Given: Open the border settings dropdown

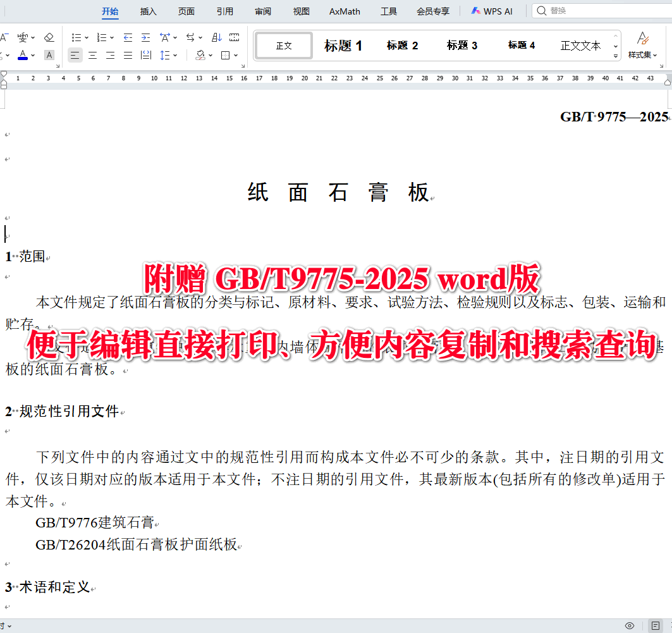Looking at the screenshot, I should pyautogui.click(x=235, y=56).
